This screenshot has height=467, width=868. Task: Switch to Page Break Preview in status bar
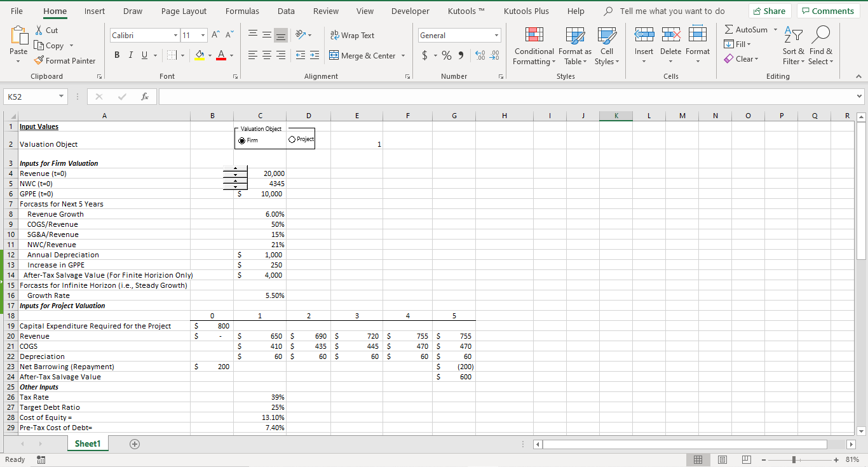[747, 459]
